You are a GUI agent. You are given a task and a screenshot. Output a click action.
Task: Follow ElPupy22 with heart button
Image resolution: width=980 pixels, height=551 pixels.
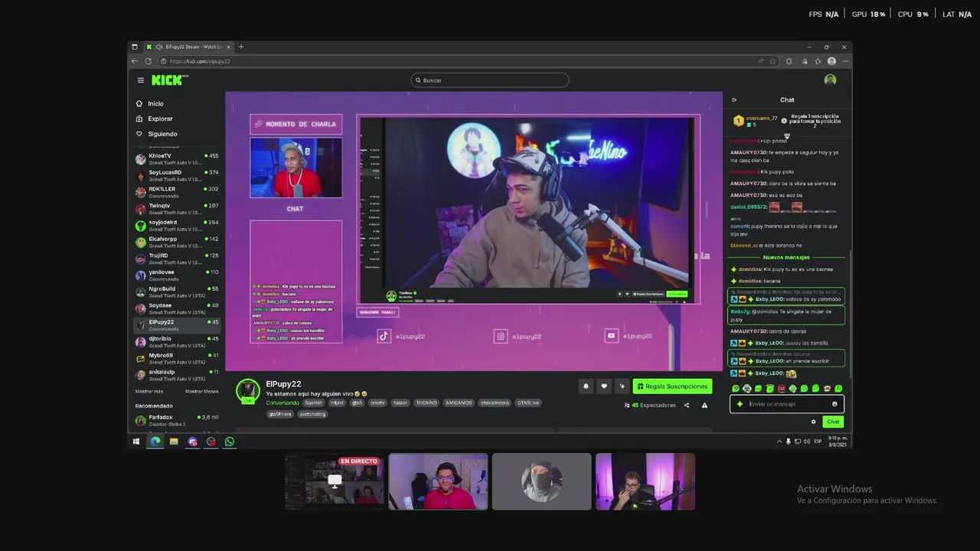tap(604, 386)
